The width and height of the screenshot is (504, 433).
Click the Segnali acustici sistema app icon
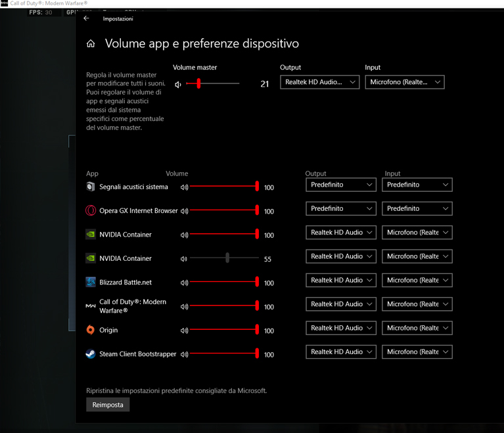coord(91,187)
